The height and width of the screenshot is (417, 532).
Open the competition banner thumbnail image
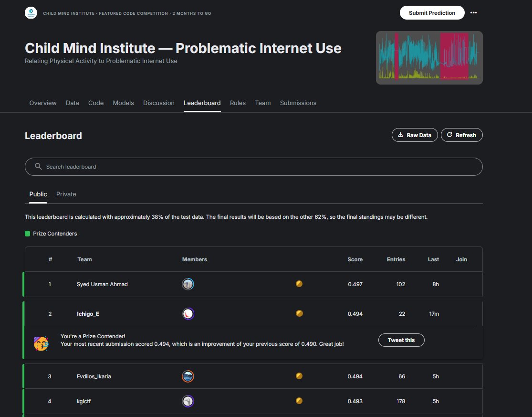[429, 58]
